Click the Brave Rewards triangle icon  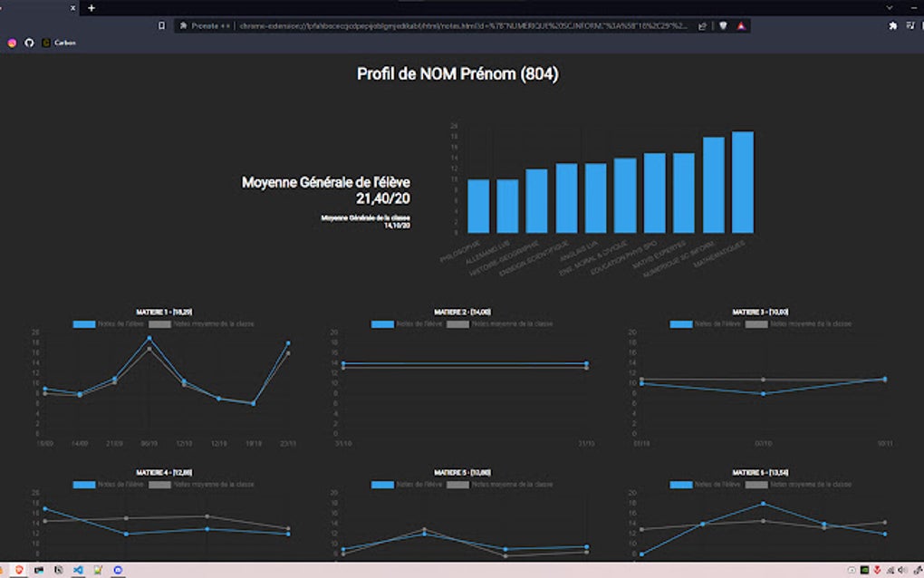(x=741, y=26)
